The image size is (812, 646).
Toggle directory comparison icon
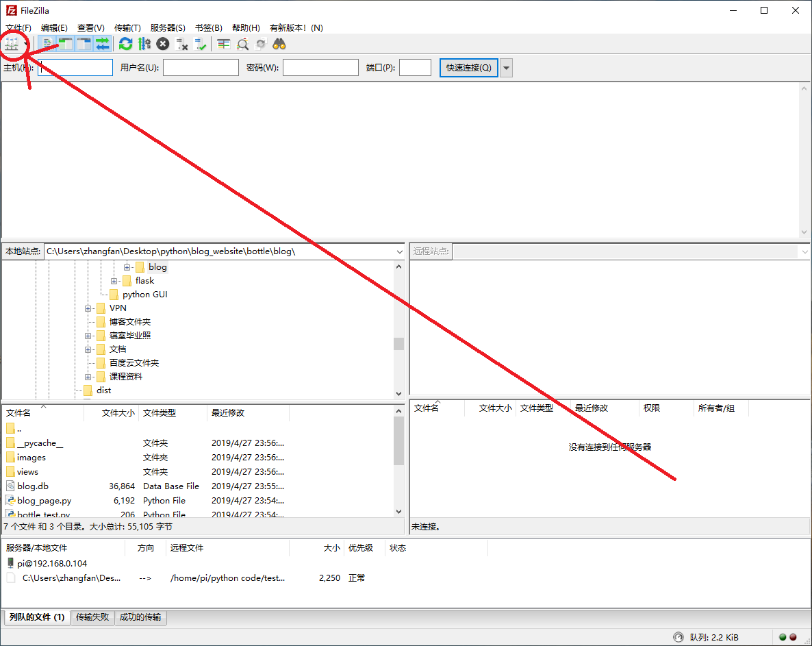(x=242, y=45)
